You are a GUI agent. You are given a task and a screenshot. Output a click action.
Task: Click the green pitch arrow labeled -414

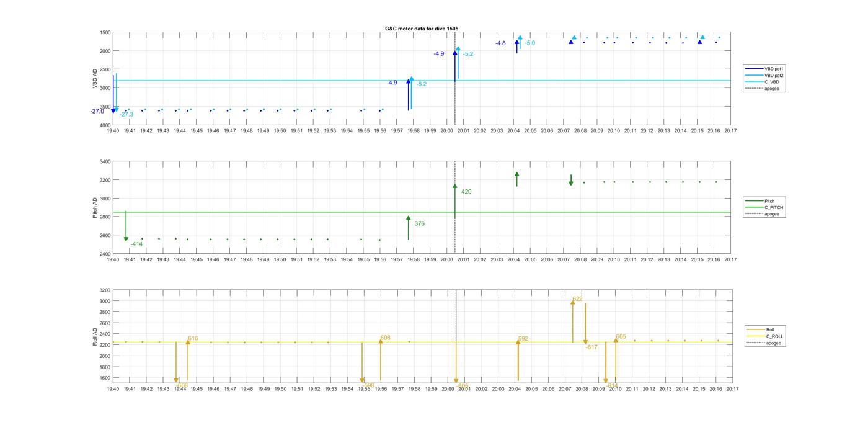tap(126, 226)
